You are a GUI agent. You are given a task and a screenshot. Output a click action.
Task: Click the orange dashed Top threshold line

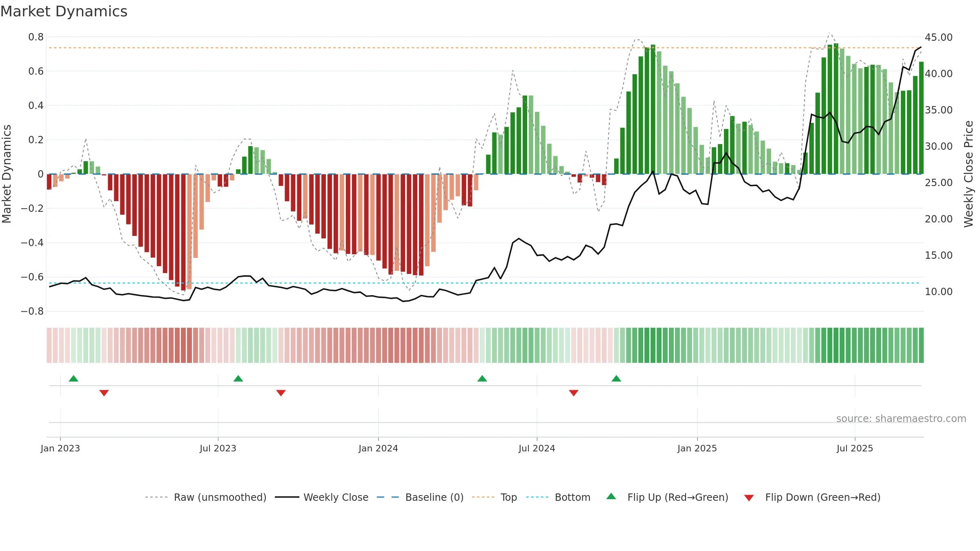484,48
